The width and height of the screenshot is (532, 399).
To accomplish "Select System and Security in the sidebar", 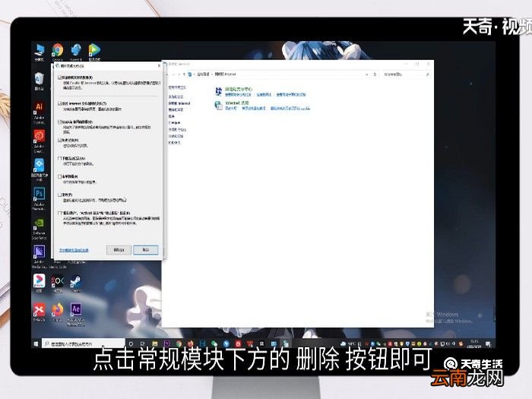I will pyautogui.click(x=176, y=97).
